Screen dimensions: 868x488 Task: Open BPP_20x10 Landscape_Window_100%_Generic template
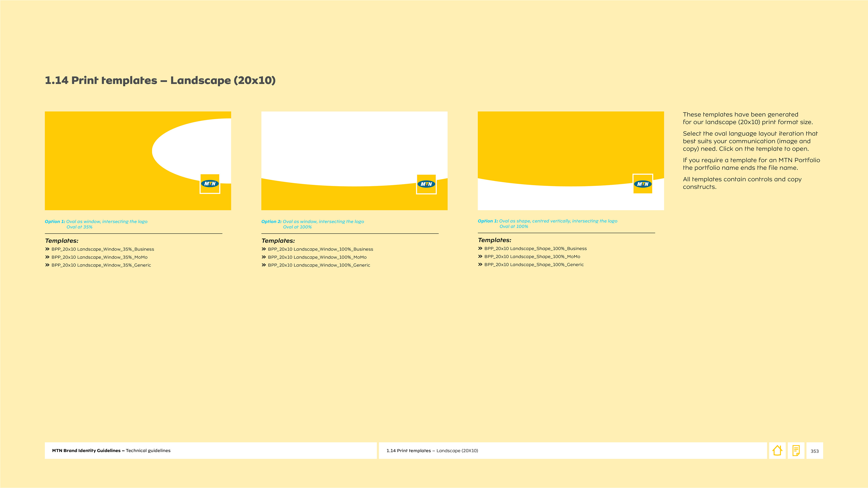point(319,265)
